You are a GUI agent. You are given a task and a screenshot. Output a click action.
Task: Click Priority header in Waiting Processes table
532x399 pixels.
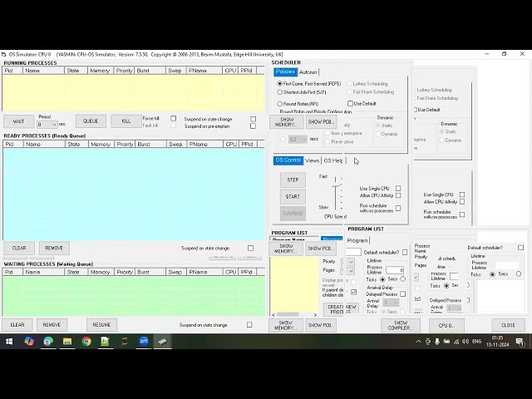[125, 272]
